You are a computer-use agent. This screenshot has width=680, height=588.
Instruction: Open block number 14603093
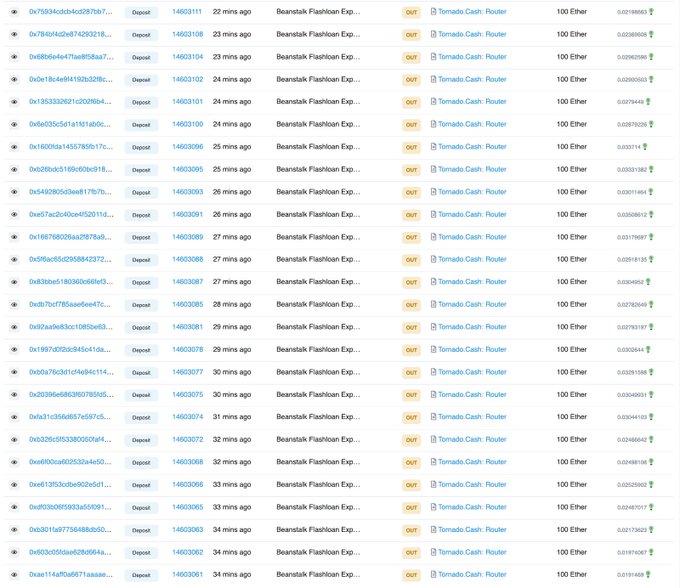pos(187,192)
